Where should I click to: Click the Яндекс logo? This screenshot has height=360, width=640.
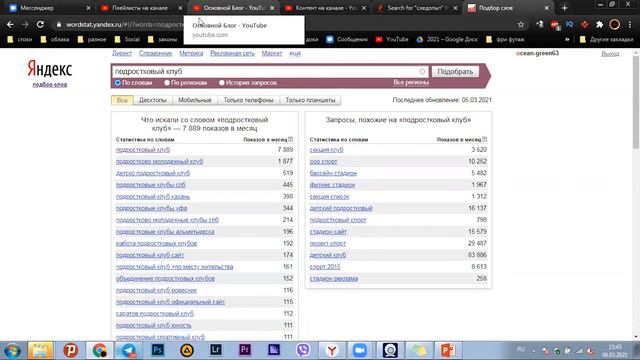pos(50,69)
